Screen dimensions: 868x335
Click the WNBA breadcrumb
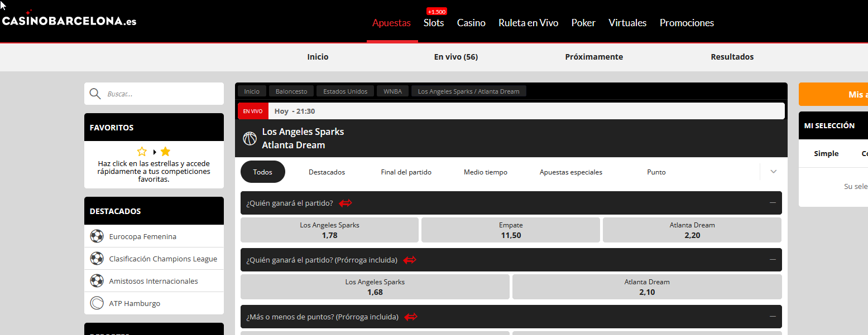393,91
